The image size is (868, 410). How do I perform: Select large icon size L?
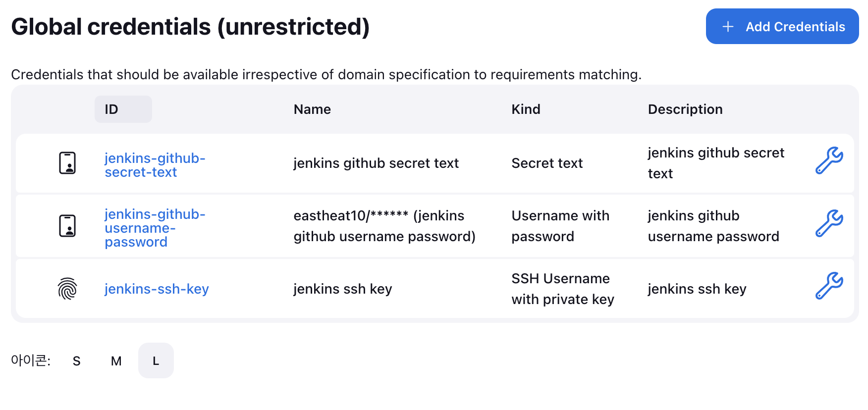point(156,361)
